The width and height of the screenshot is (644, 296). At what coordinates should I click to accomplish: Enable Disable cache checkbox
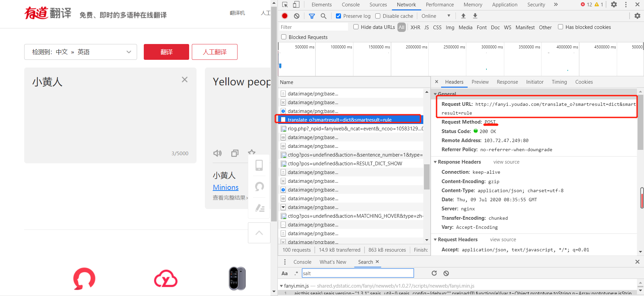[x=378, y=16]
